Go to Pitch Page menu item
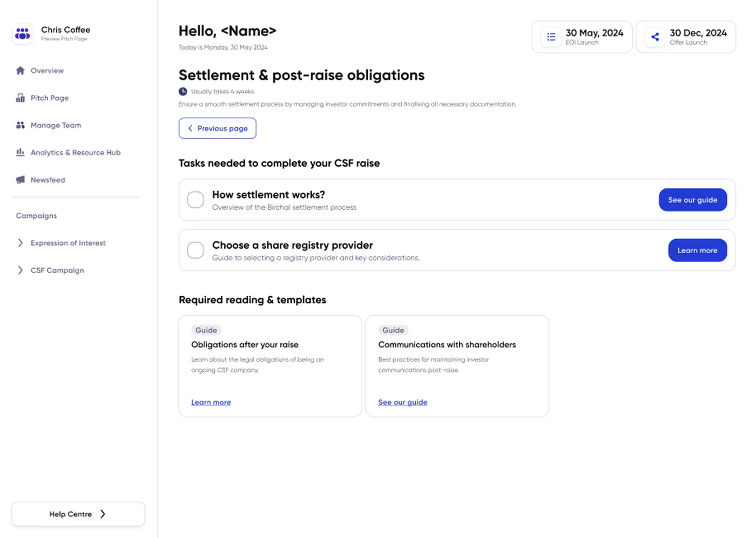Image resolution: width=756 pixels, height=538 pixels. 50,98
